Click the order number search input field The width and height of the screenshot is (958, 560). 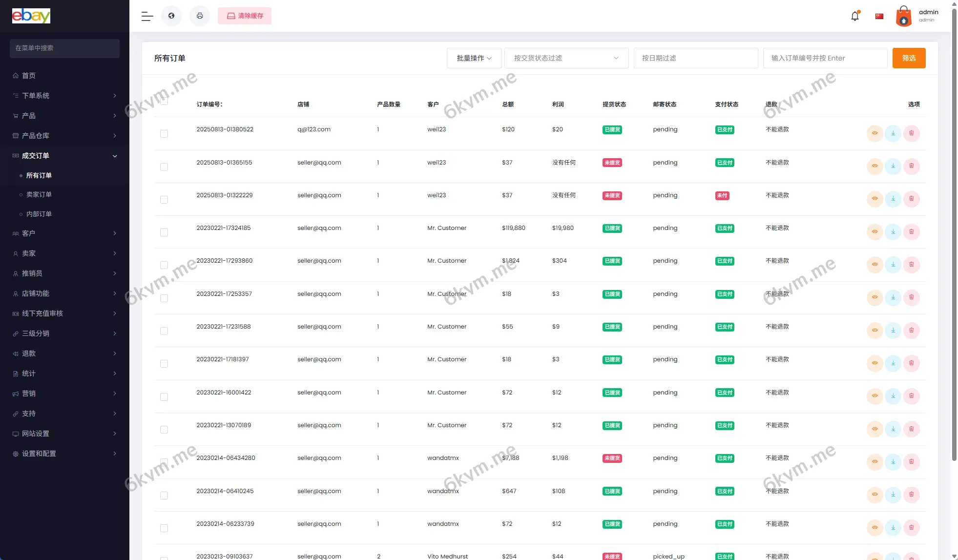tap(825, 58)
